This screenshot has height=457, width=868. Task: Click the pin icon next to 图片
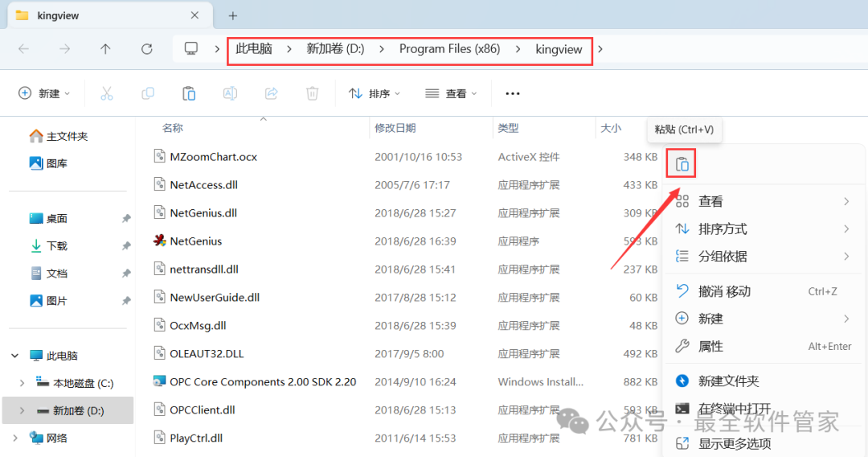(x=126, y=300)
